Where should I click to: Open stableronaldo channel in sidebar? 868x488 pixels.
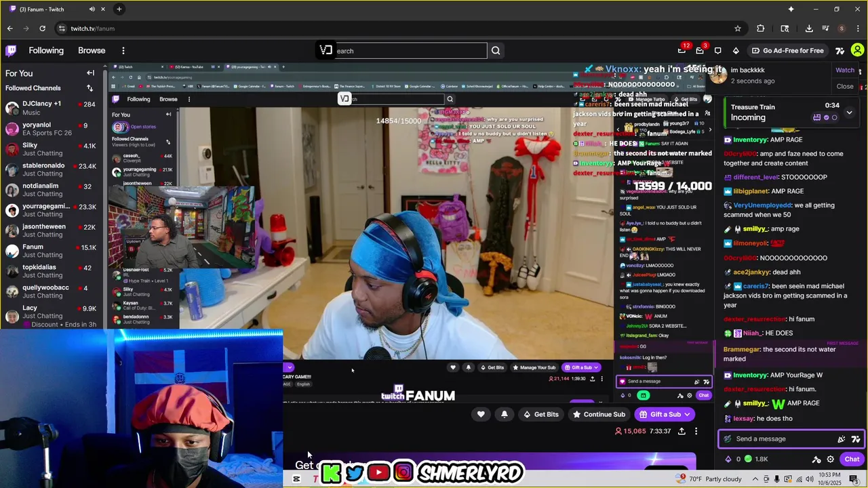tap(52, 169)
